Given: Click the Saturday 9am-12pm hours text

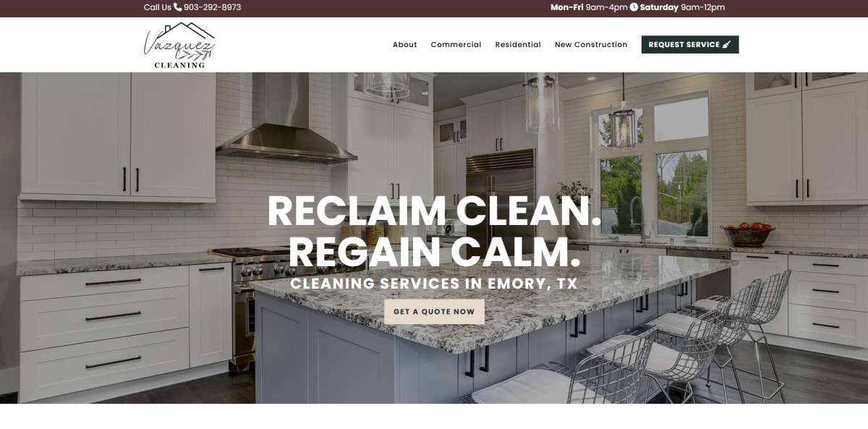Looking at the screenshot, I should pyautogui.click(x=682, y=7).
